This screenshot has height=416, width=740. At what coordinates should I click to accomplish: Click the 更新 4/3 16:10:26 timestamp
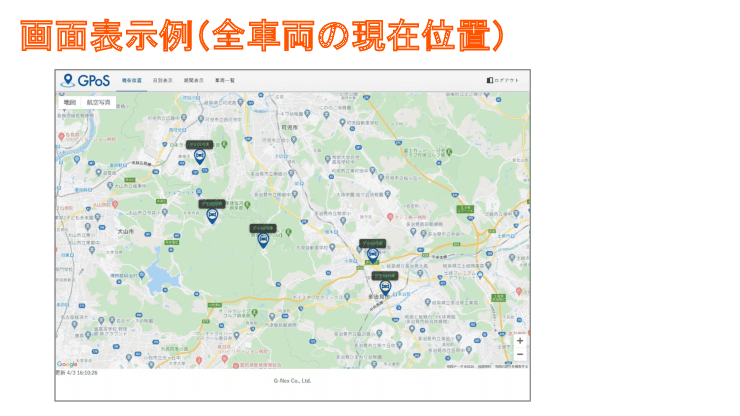[77, 373]
